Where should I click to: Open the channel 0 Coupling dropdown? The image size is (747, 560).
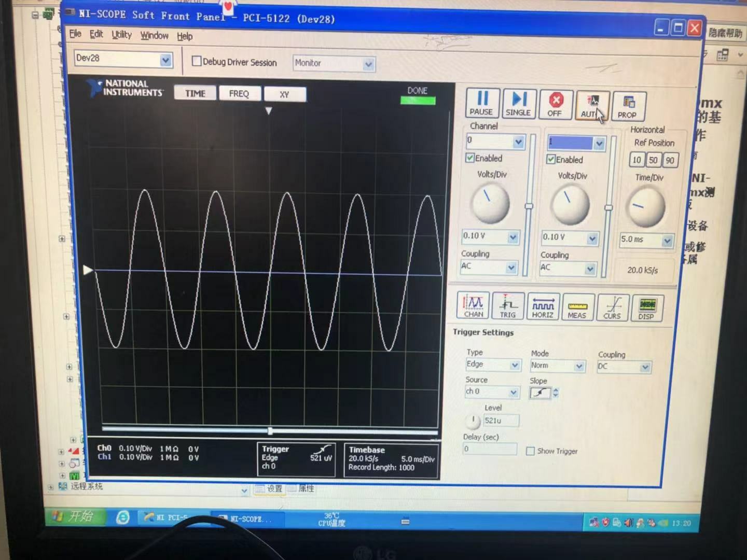coord(488,267)
